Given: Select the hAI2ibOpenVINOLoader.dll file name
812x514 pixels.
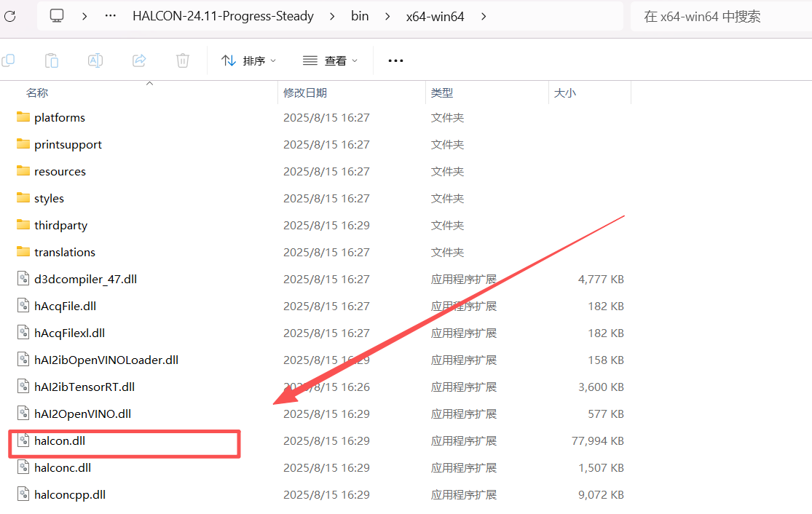Looking at the screenshot, I should 106,360.
